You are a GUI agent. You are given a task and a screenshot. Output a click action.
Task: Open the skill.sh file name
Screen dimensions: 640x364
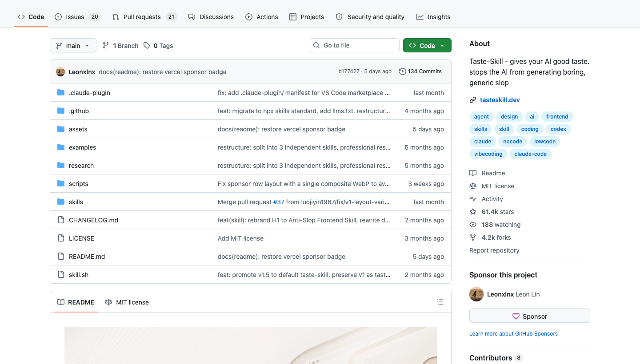coord(79,275)
